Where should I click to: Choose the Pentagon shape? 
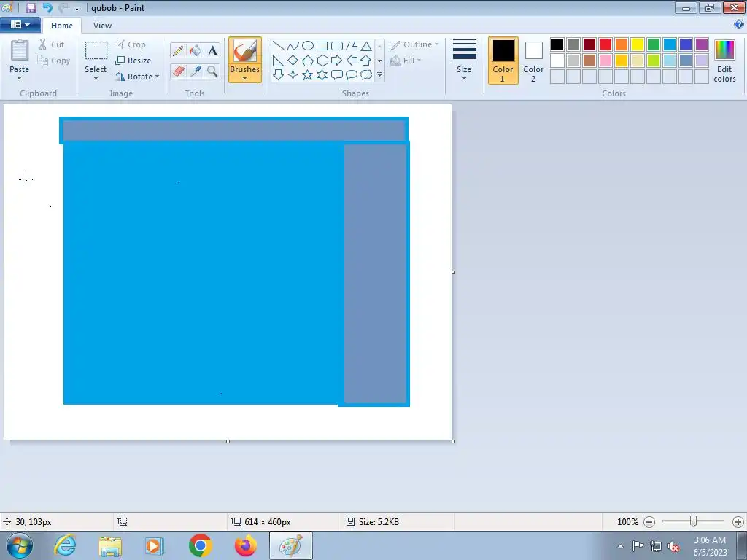[308, 61]
